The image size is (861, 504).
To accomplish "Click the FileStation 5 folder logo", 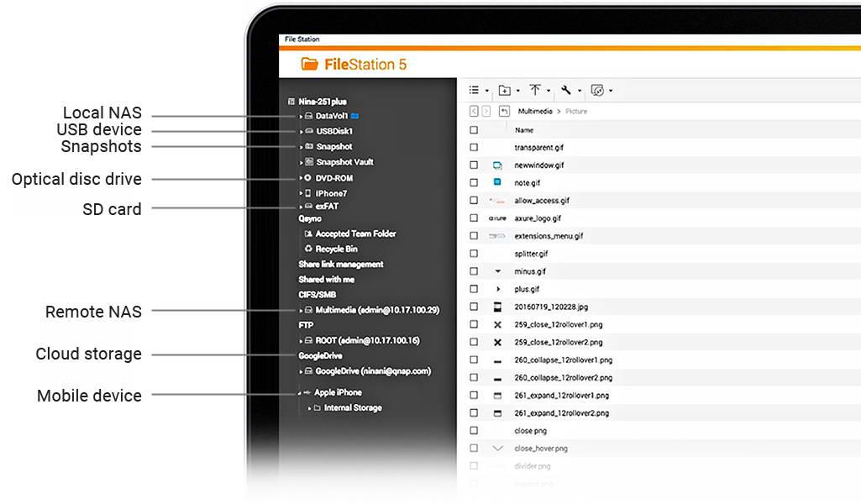I will (310, 64).
